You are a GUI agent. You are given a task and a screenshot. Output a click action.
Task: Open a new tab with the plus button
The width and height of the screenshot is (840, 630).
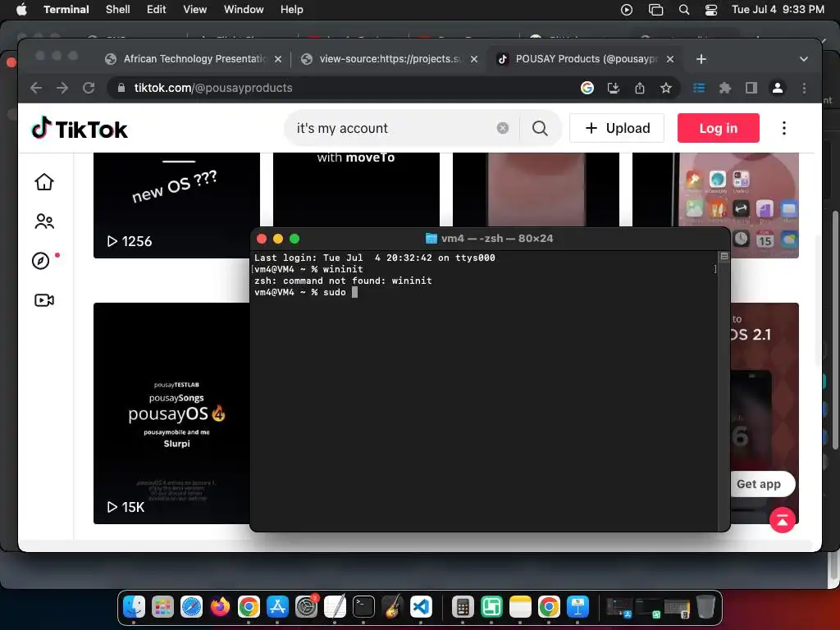701,59
